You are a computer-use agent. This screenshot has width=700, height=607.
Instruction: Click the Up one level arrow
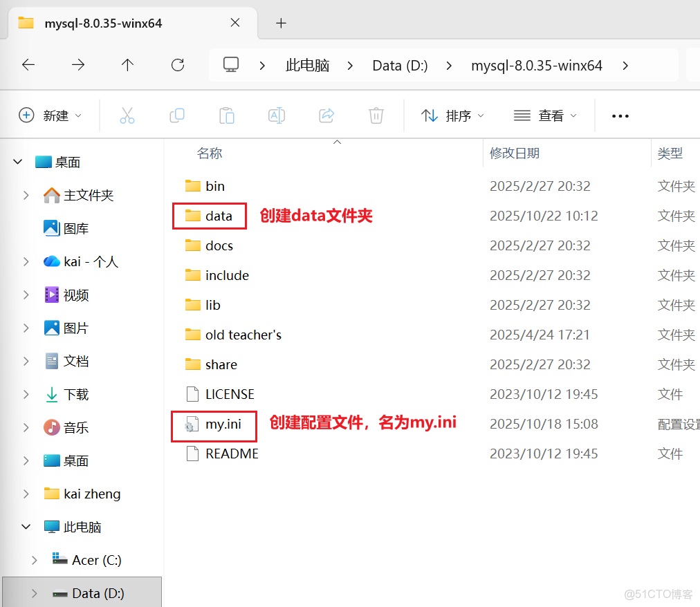pyautogui.click(x=127, y=64)
